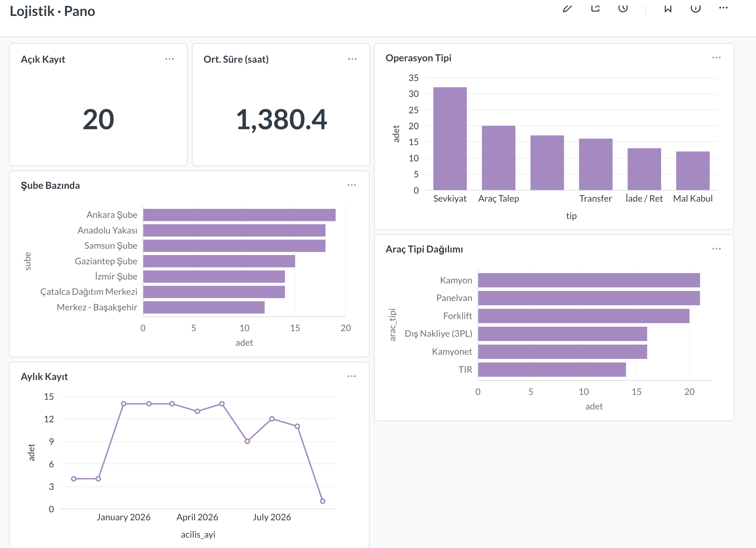Click the January 2026 point on Aylık Kayıt line
This screenshot has width=756, height=548.
(124, 404)
